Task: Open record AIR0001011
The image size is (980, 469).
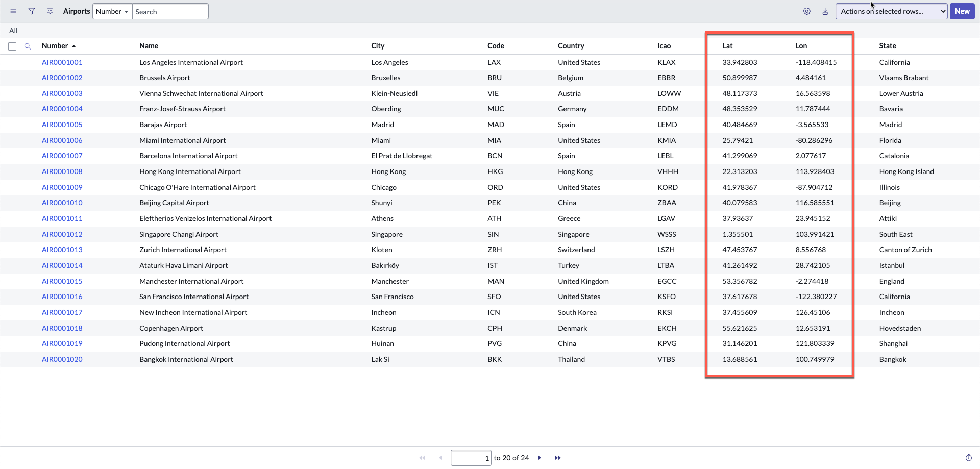Action: point(62,218)
